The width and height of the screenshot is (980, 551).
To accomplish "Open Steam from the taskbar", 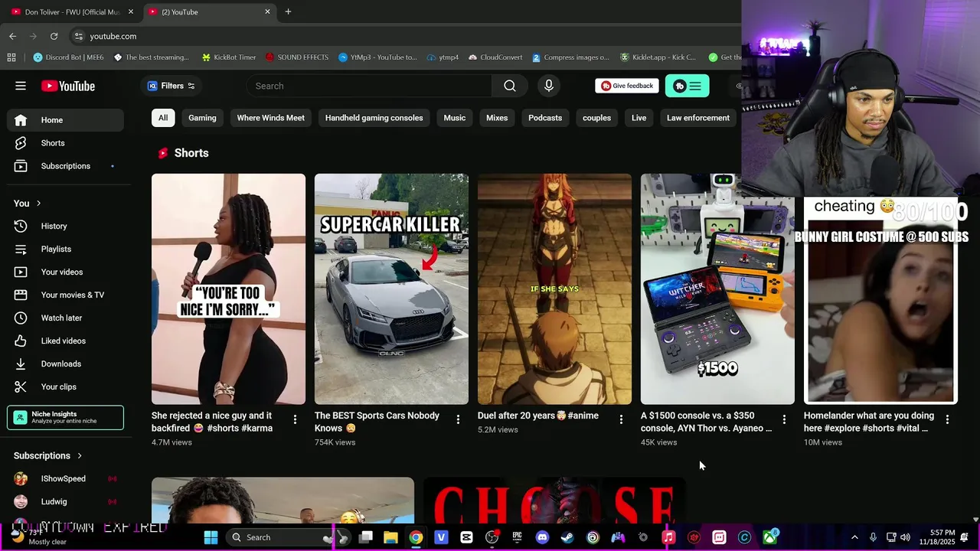I will [x=567, y=537].
